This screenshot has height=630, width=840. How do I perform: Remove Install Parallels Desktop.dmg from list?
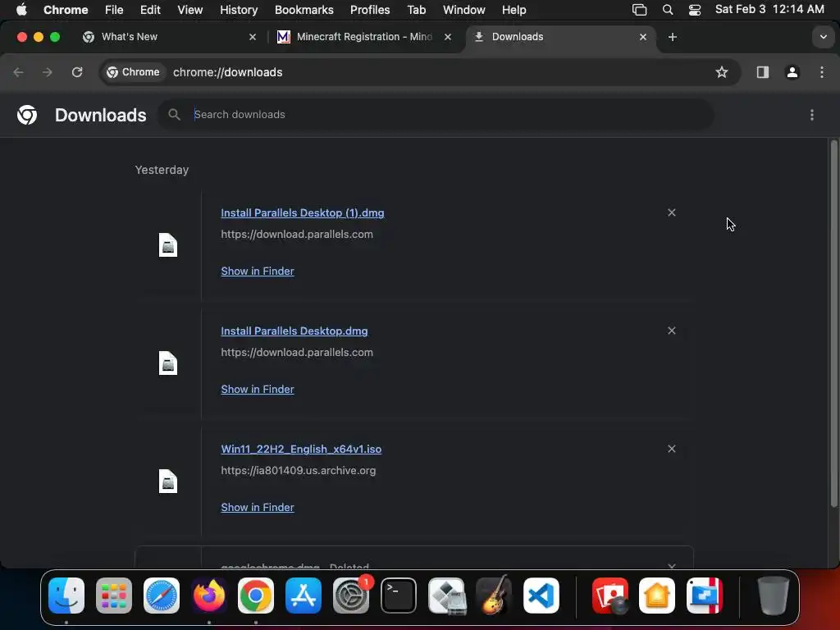pyautogui.click(x=671, y=331)
